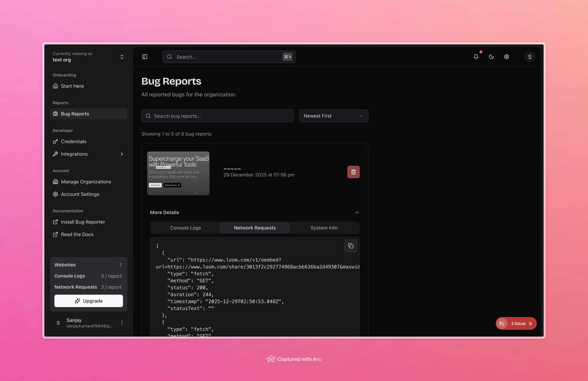This screenshot has width=588, height=381.
Task: Switch to the System Info tab
Action: [x=324, y=228]
